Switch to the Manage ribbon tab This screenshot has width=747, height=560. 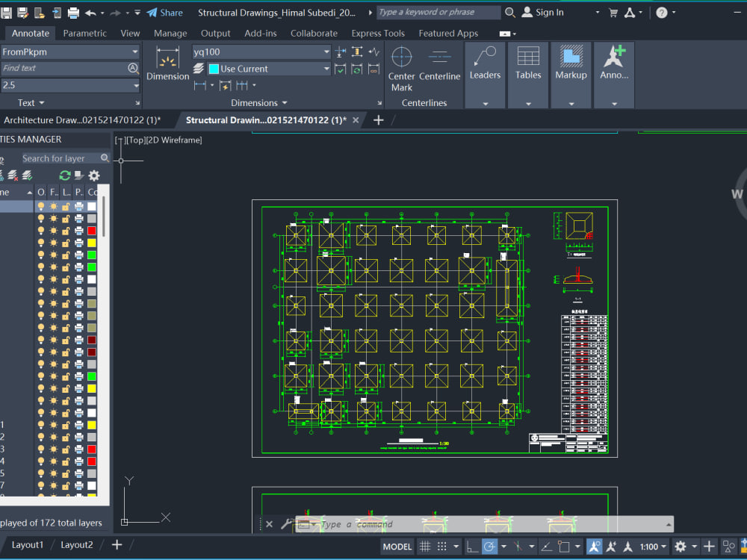click(170, 34)
